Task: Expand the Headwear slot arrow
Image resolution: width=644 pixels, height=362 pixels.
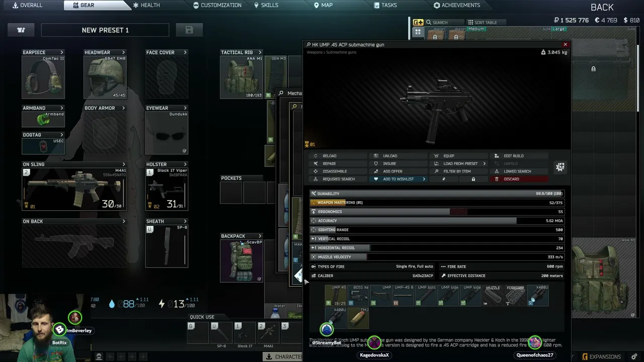Action: tap(123, 52)
